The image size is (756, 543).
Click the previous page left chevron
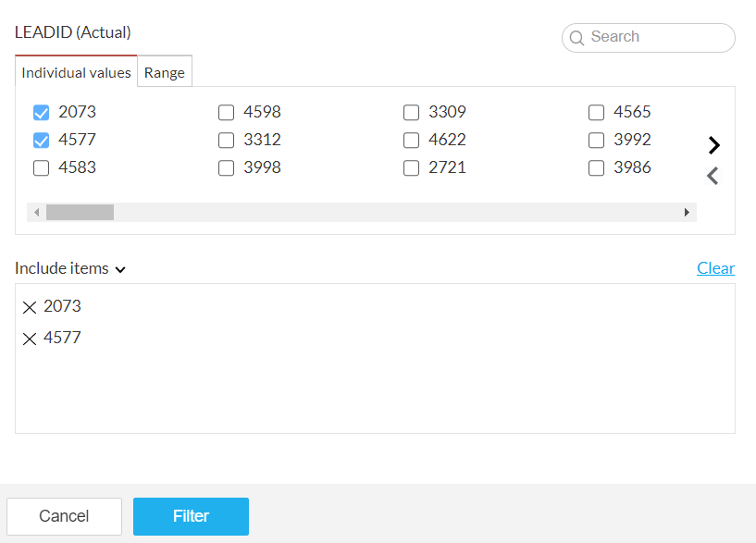(713, 176)
